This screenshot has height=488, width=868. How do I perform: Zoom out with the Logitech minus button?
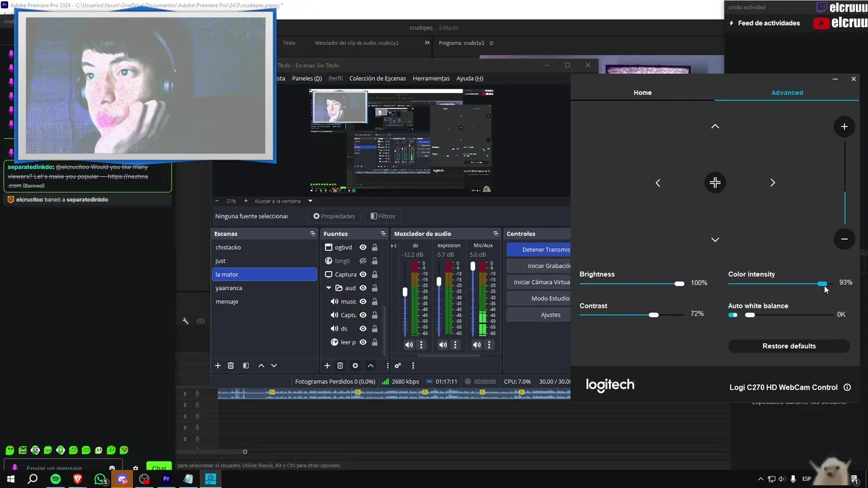(x=844, y=239)
